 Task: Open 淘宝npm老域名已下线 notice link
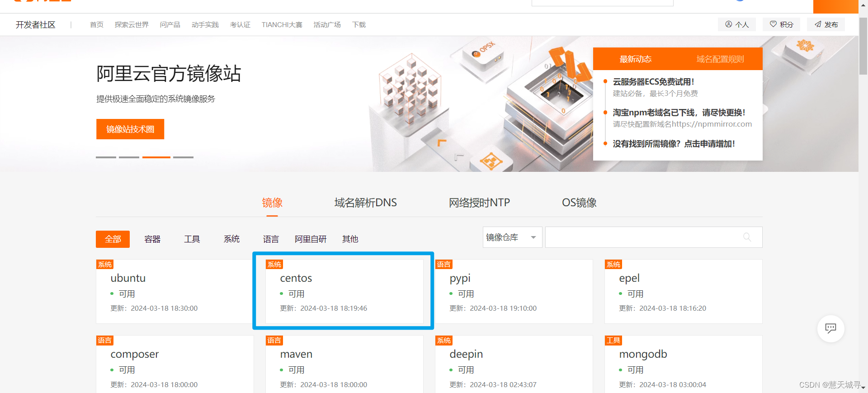[679, 113]
